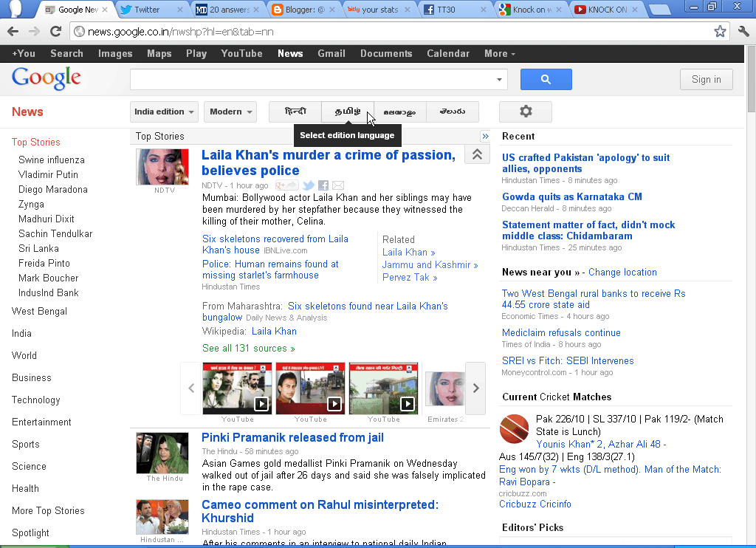The height and width of the screenshot is (548, 756).
Task: Switch to Blogger browser tab
Action: pos(300,10)
